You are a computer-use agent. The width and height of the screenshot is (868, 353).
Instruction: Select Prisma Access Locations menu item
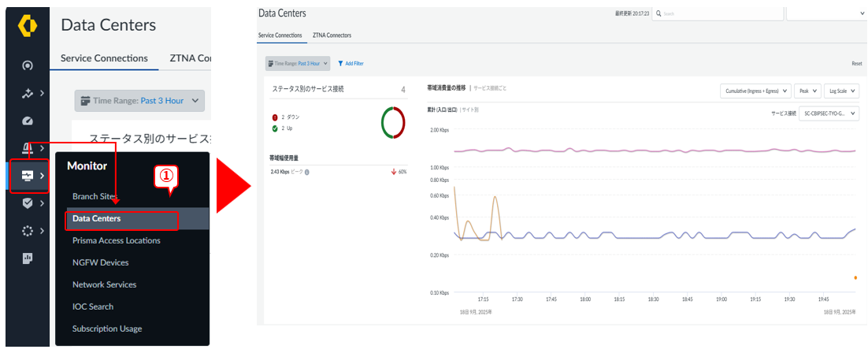coord(116,240)
